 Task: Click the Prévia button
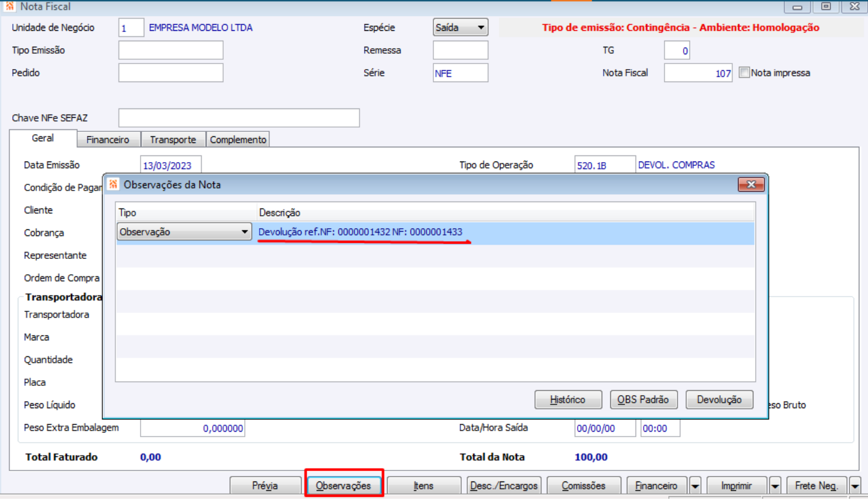point(265,486)
